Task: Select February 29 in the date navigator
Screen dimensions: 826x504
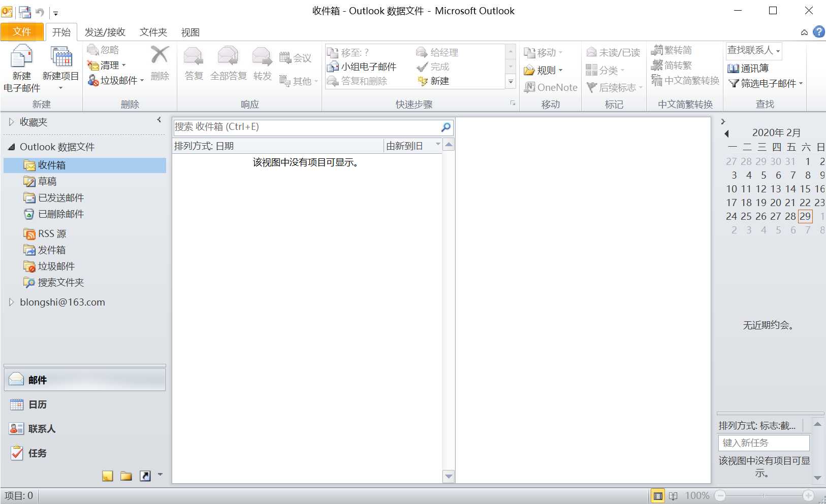Action: pos(805,216)
